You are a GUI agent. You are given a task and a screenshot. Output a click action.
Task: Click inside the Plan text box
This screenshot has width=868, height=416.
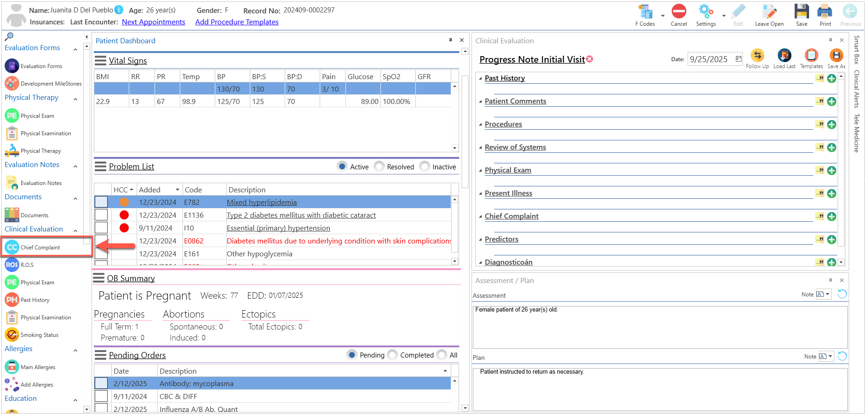(x=660, y=389)
